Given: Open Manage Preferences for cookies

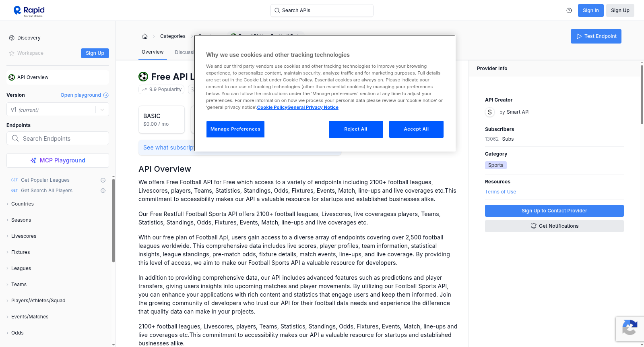Looking at the screenshot, I should (235, 129).
